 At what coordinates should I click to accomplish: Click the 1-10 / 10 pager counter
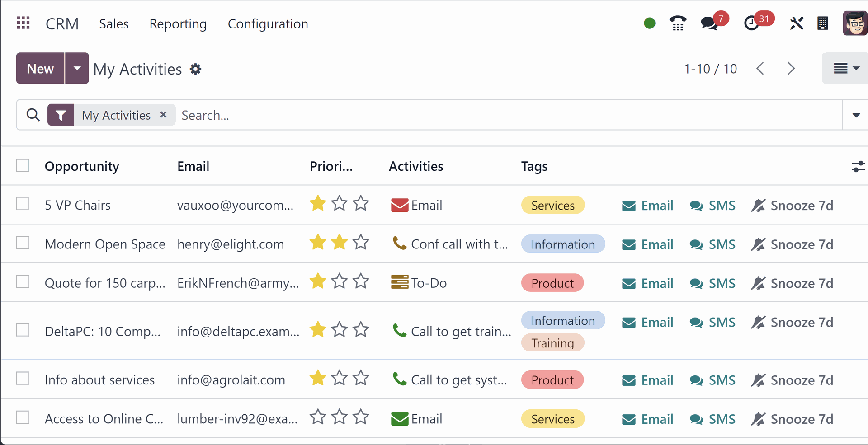[710, 69]
